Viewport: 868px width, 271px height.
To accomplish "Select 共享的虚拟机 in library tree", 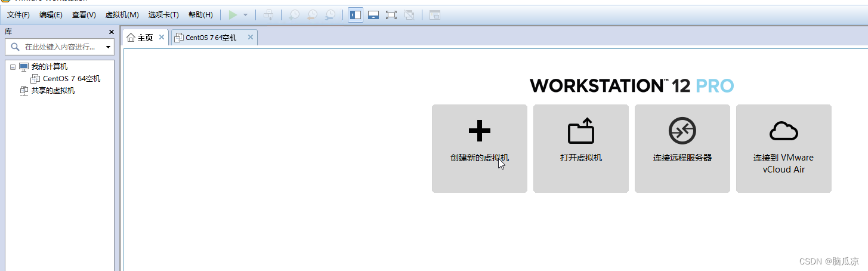I will [x=53, y=91].
